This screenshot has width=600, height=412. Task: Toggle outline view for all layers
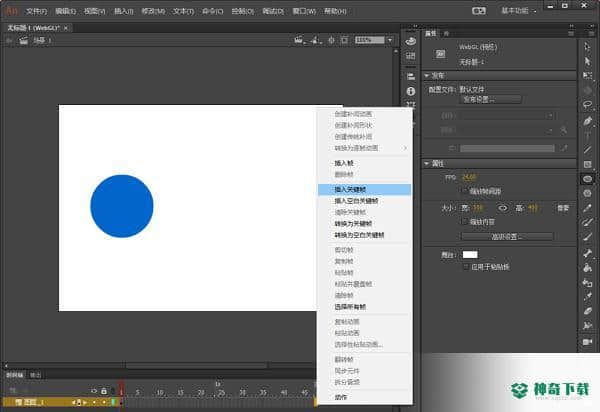click(113, 391)
